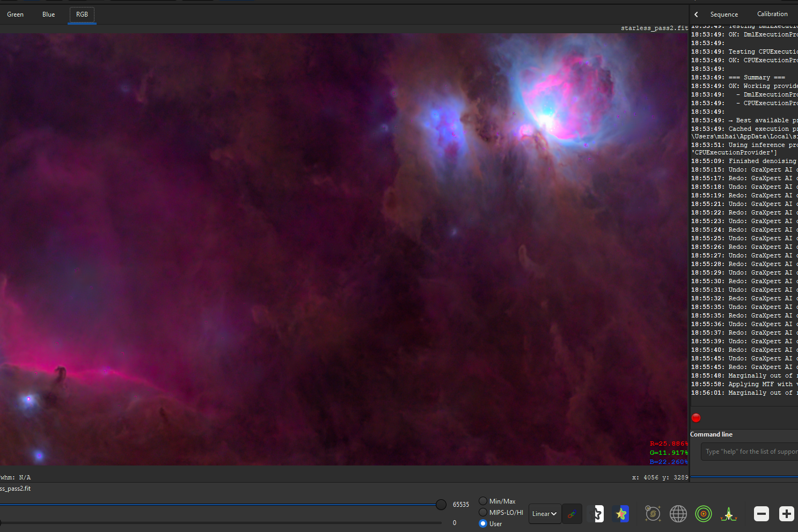Switch to the Green channel tab
This screenshot has width=798, height=532.
[x=15, y=14]
